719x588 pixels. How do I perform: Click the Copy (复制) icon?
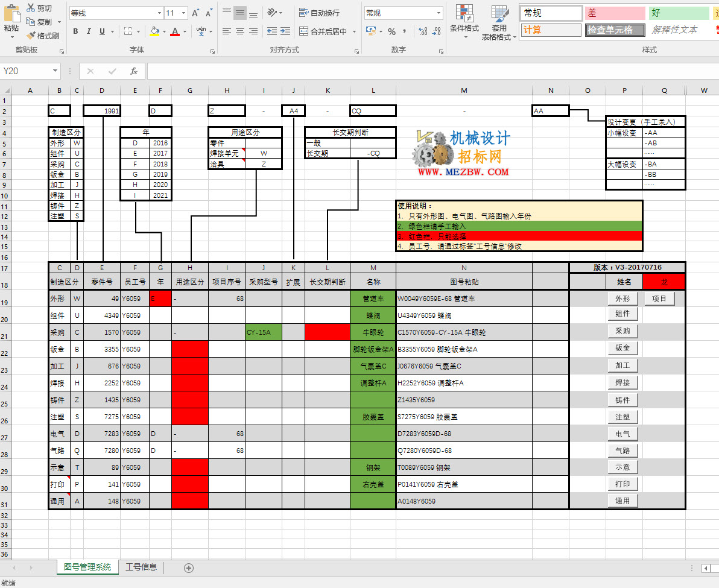pos(31,22)
